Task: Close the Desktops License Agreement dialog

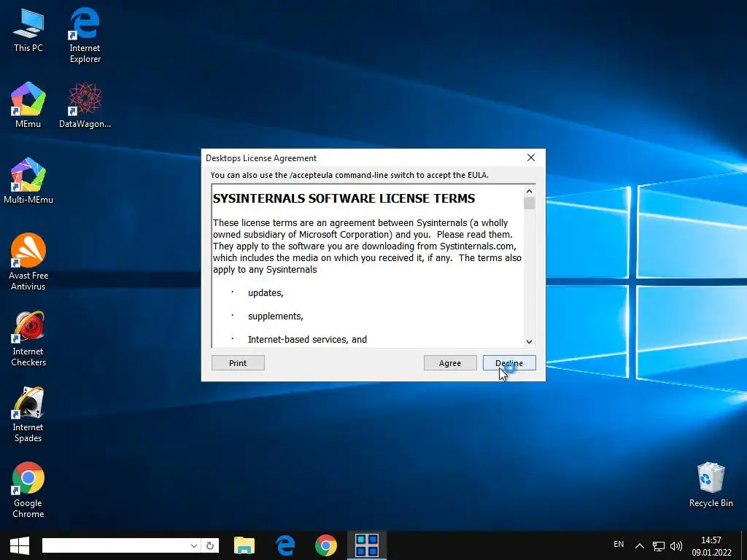Action: click(x=531, y=157)
